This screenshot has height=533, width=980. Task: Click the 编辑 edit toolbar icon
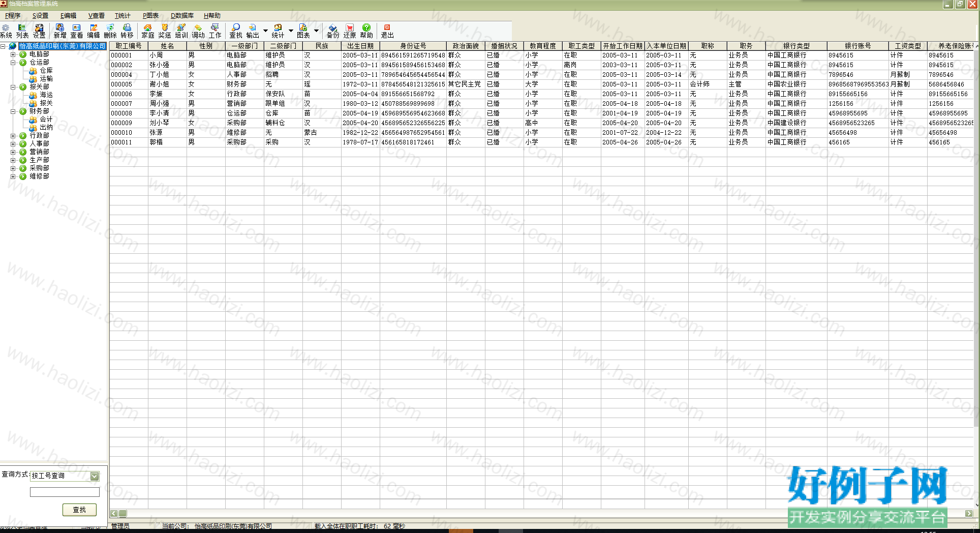(94, 31)
